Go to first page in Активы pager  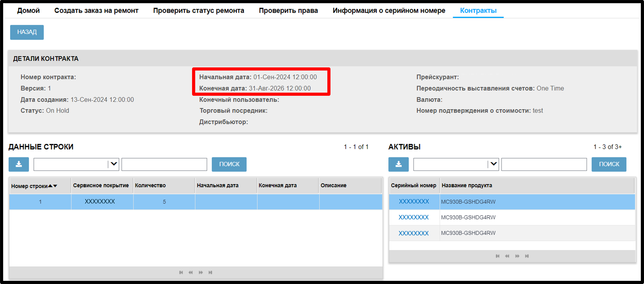[x=498, y=256]
